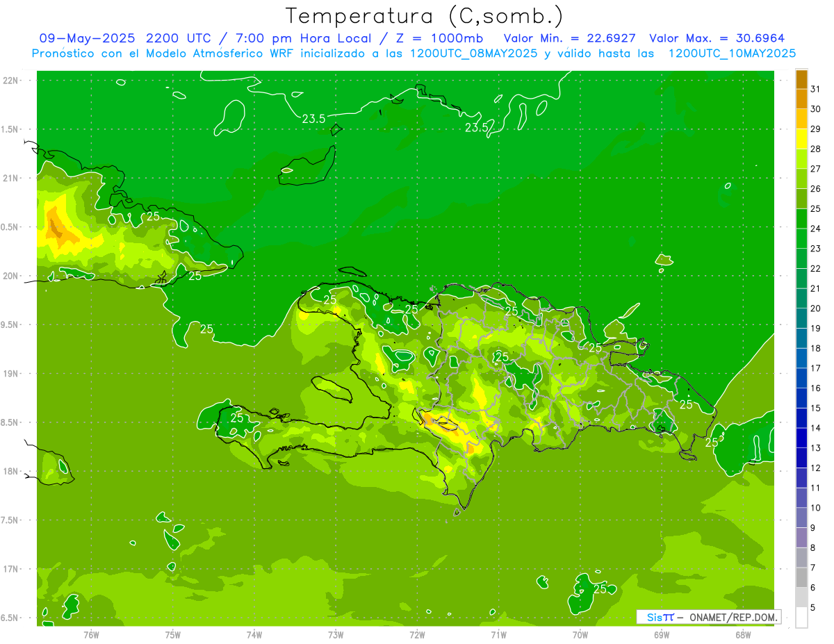This screenshot has height=644, width=834.
Task: Click the "21N" latitude axis label
Action: click(10, 178)
